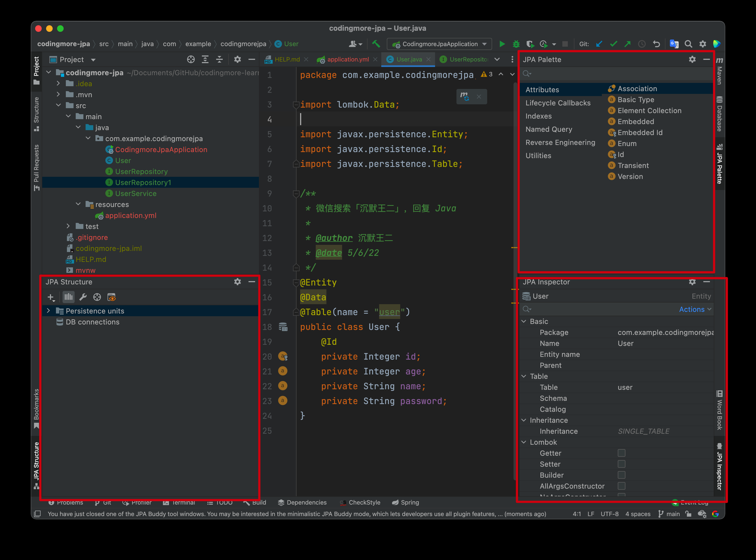The image size is (756, 560).
Task: Enable the Lombok Getter checkbox
Action: pos(621,453)
